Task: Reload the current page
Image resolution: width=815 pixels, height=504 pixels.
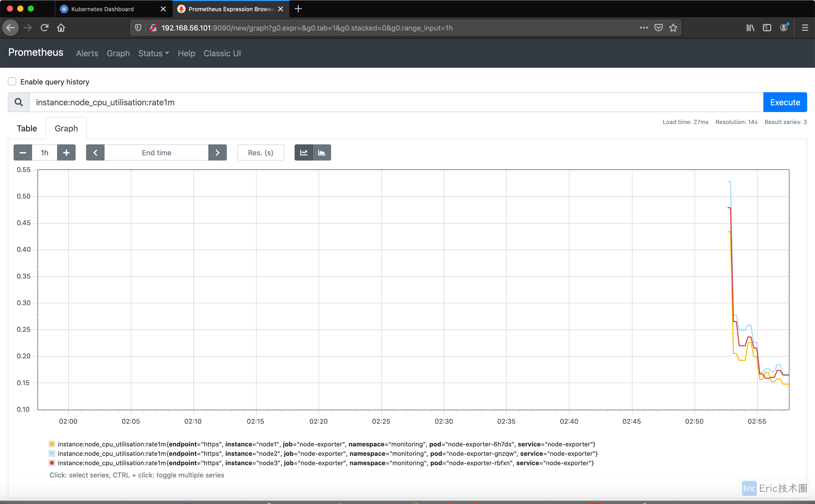Action: click(44, 28)
